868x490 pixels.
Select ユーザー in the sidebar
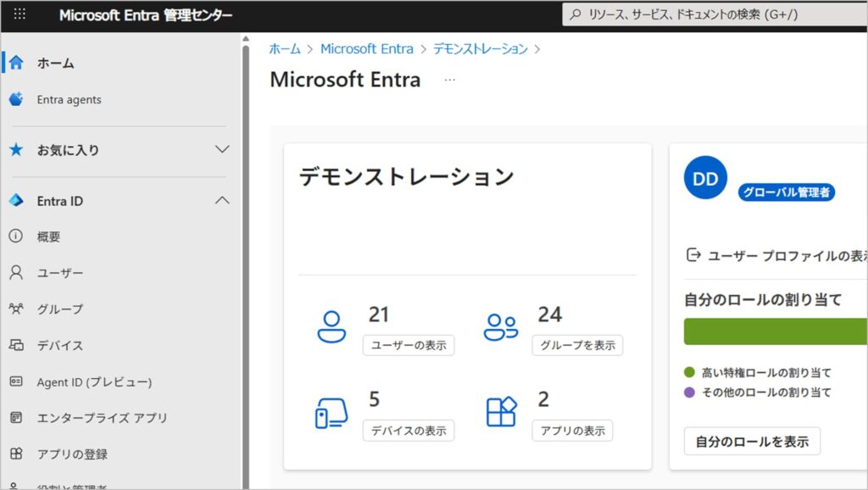click(60, 273)
